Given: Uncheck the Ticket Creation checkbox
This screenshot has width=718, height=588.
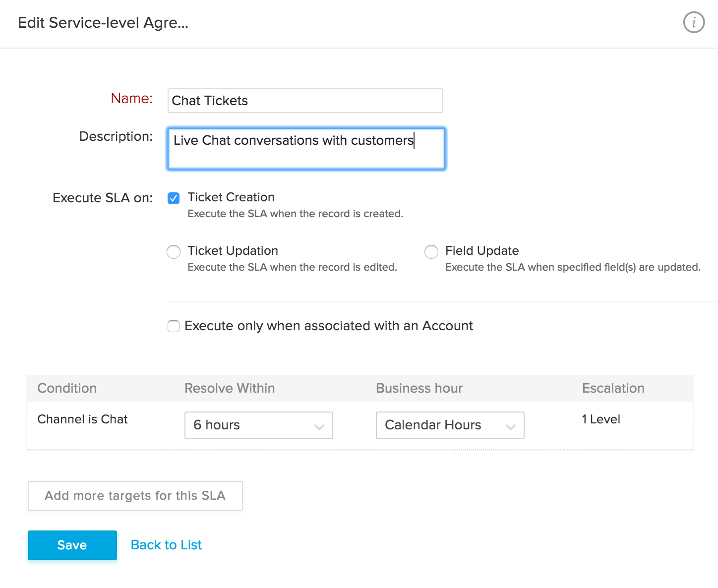Looking at the screenshot, I should (174, 198).
